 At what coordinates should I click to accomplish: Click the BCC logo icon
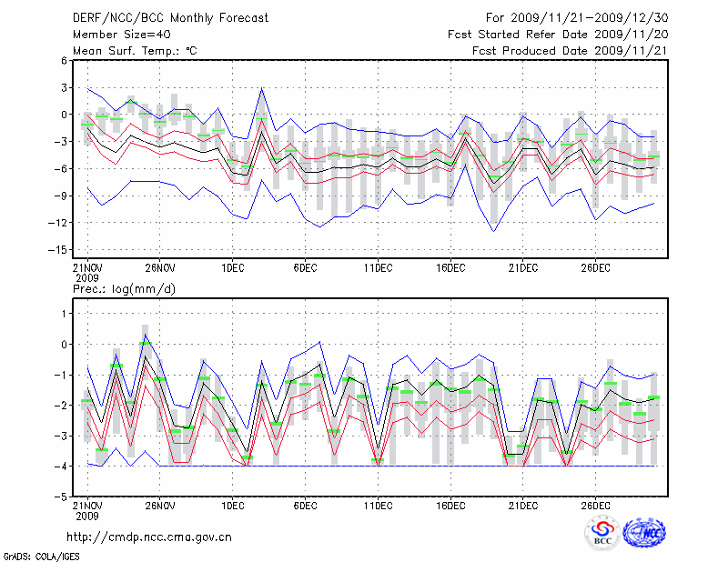[602, 533]
